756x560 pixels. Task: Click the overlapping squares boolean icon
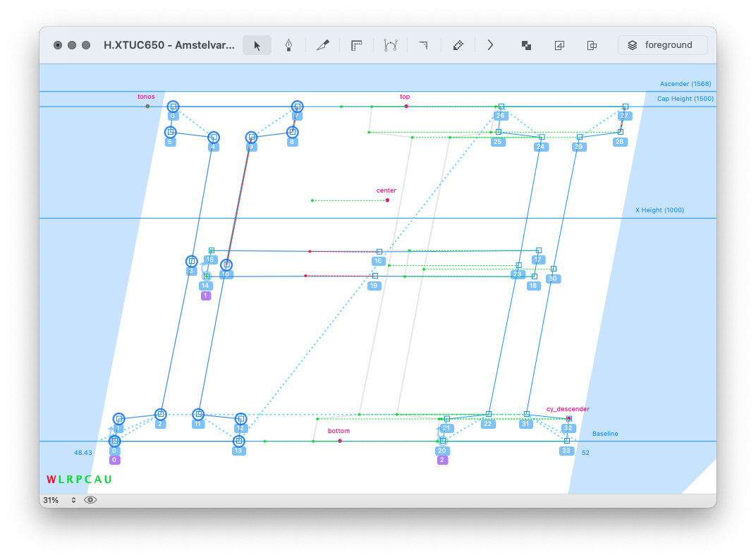click(x=526, y=45)
